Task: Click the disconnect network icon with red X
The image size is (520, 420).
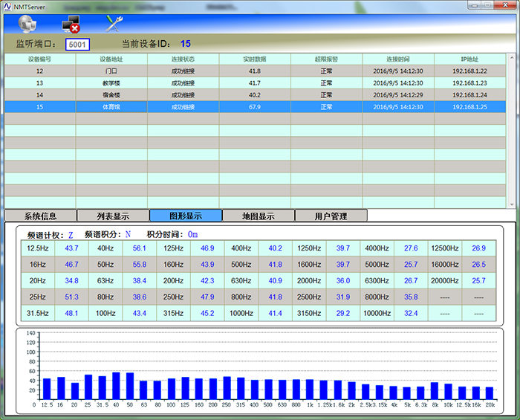Action: click(x=70, y=23)
